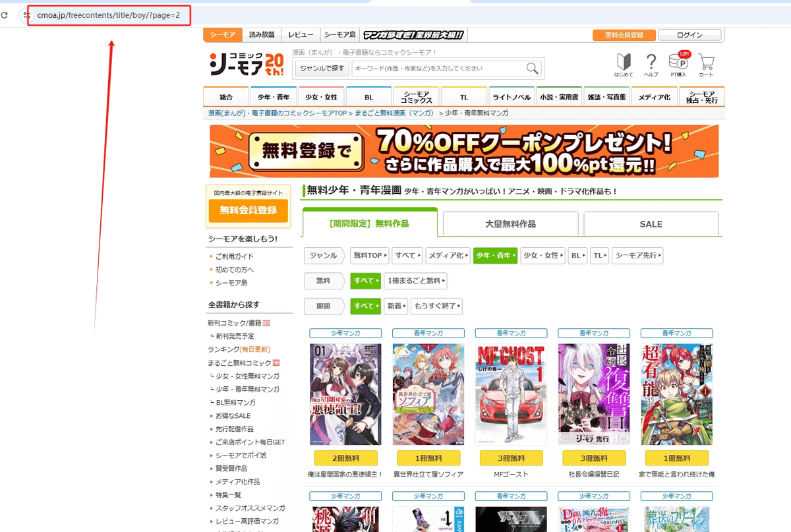Viewport: 791px width, 532px height.
Task: Select the レビュー tab
Action: coord(301,35)
